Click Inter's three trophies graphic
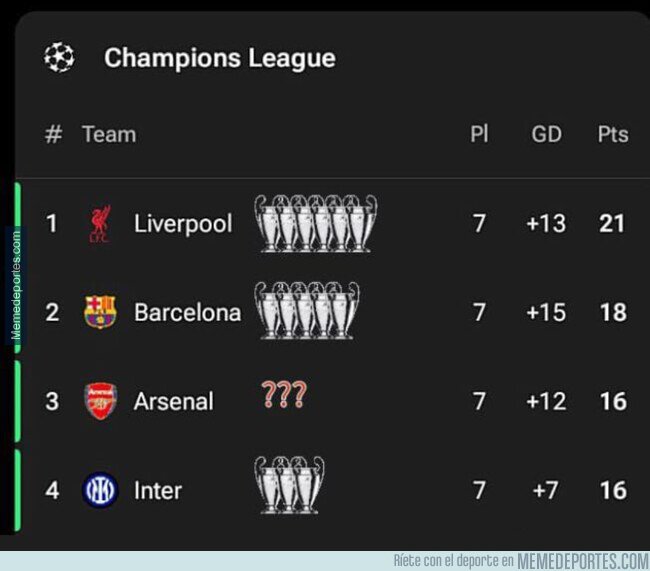 click(x=289, y=485)
